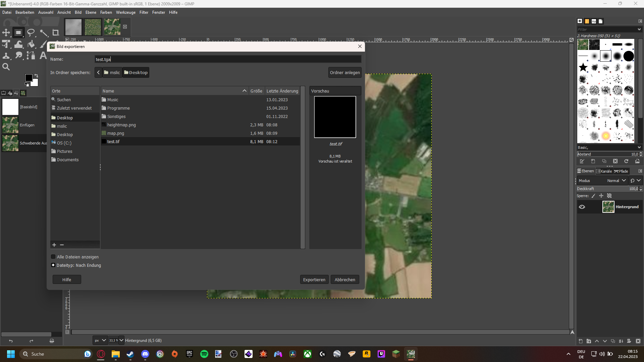Open the zoom percentage dropdown

click(x=121, y=340)
